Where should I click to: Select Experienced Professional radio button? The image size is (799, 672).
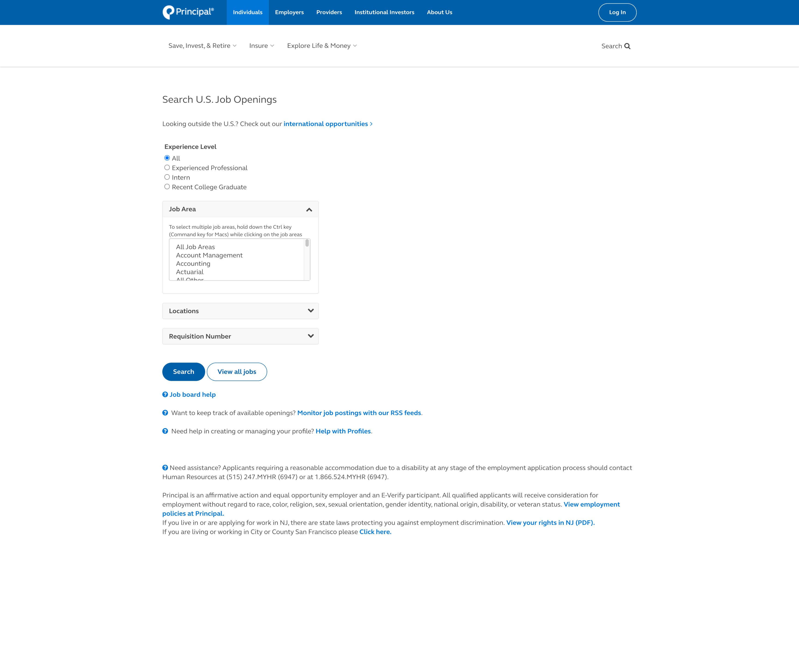(x=167, y=168)
